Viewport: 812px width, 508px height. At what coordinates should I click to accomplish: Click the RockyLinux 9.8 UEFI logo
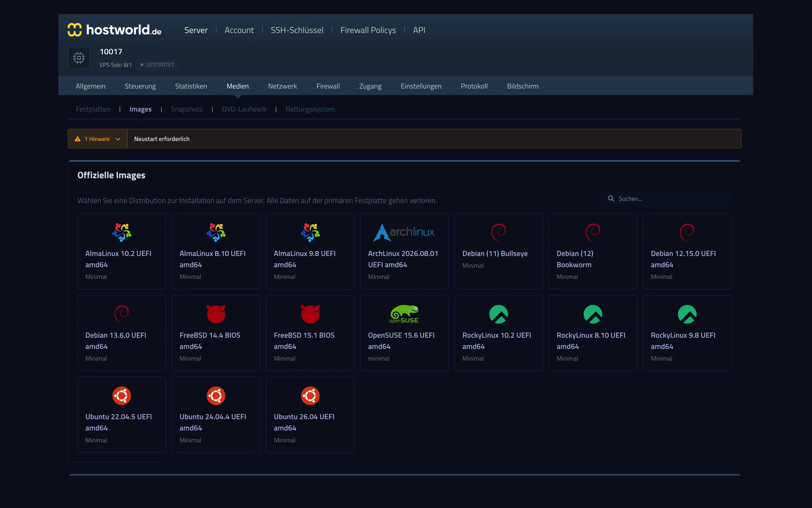pos(687,314)
